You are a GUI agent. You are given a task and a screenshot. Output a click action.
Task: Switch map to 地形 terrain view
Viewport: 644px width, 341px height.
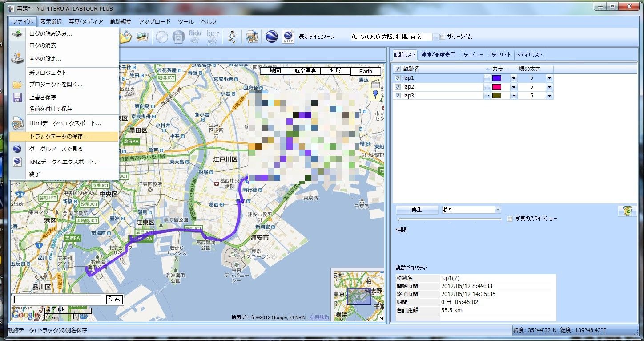(335, 71)
